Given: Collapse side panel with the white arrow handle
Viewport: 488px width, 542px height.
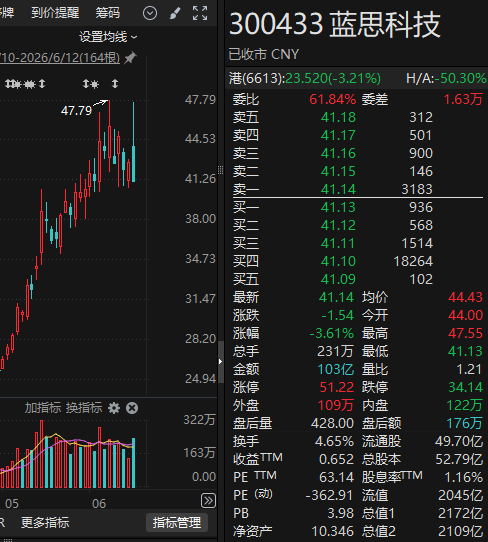Looking at the screenshot, I should coord(220,362).
